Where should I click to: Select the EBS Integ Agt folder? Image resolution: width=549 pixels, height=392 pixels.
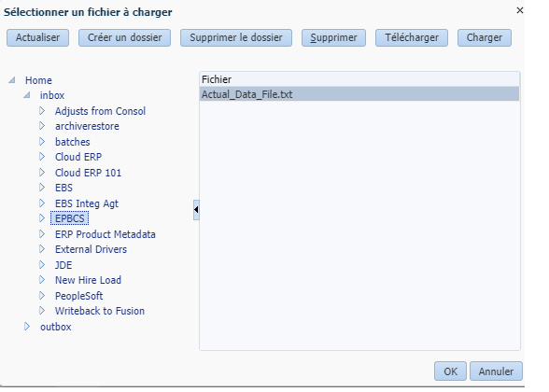[87, 203]
